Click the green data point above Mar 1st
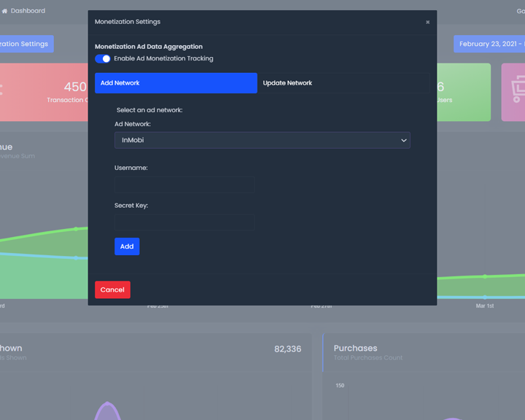The width and height of the screenshot is (525, 420). click(485, 276)
